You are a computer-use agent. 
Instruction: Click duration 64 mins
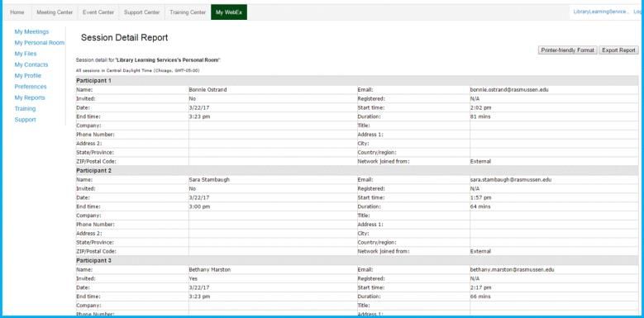(x=480, y=206)
